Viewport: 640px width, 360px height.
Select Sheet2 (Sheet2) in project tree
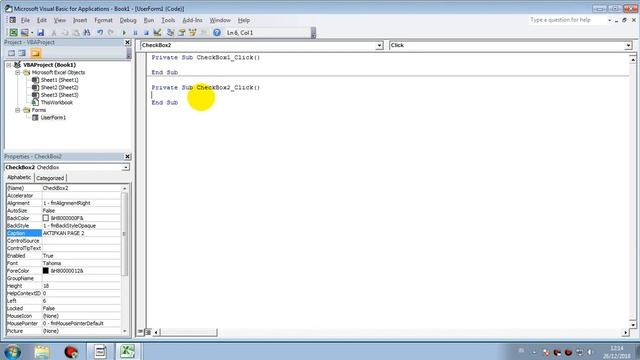pyautogui.click(x=59, y=87)
